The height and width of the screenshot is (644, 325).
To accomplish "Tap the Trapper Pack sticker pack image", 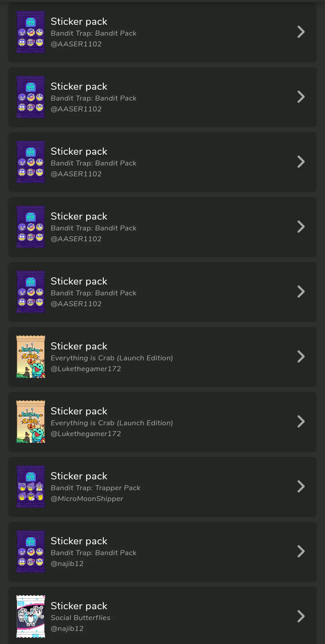I will (31, 487).
